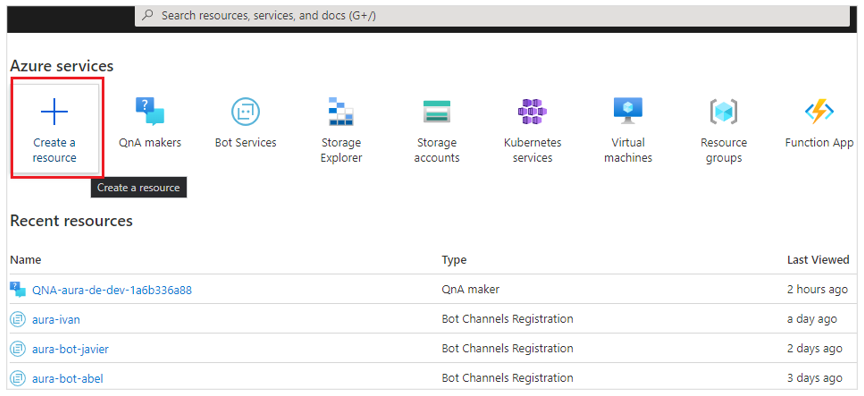Open Resource groups icon
This screenshot has width=864, height=396.
click(723, 112)
